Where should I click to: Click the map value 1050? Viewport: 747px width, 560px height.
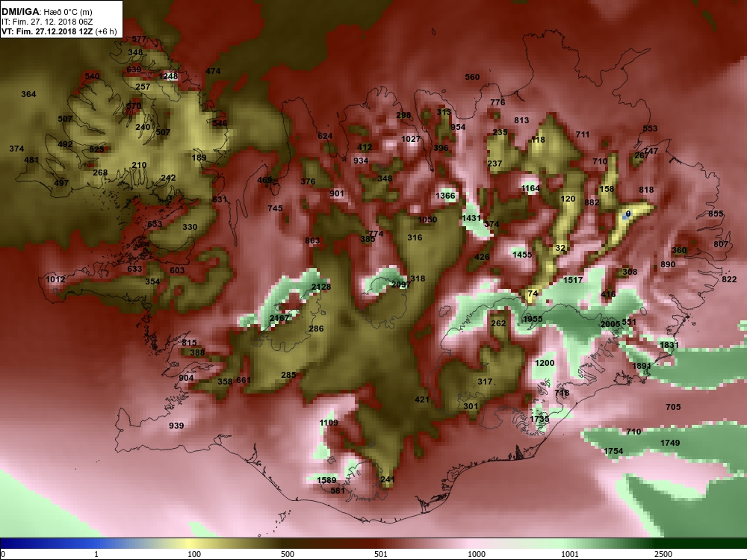tap(427, 220)
